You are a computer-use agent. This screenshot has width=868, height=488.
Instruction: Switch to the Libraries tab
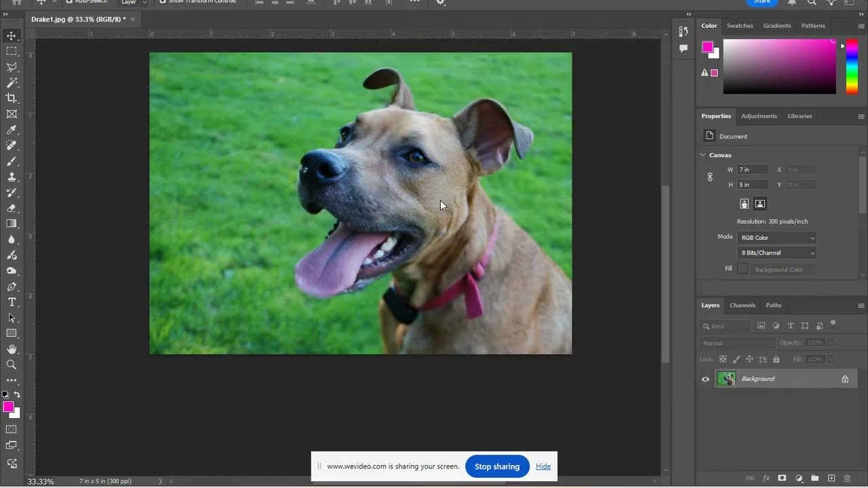coord(800,116)
